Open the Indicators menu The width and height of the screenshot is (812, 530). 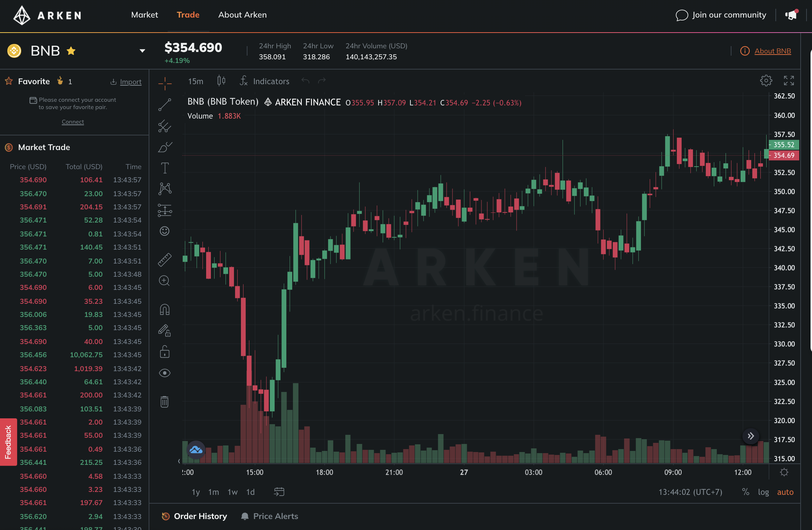264,81
